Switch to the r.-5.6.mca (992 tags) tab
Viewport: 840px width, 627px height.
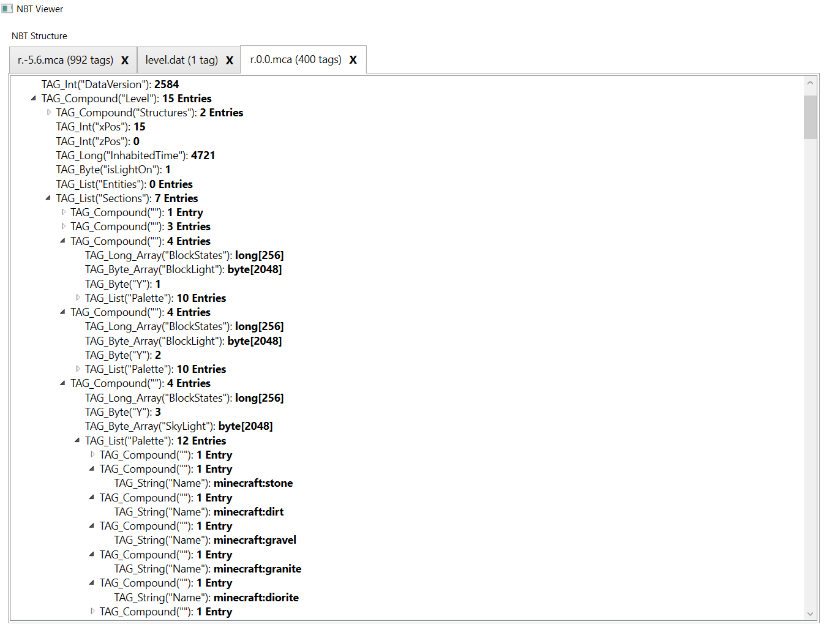click(66, 60)
